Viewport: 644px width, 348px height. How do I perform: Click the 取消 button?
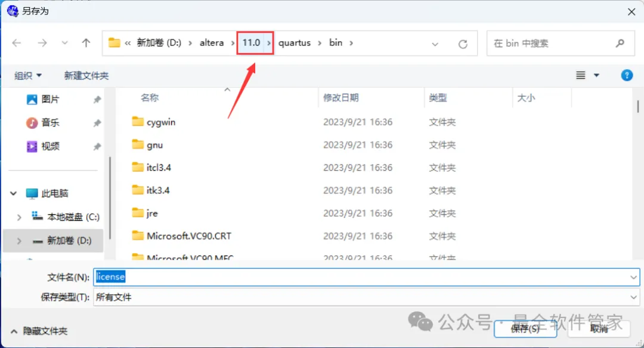(599, 329)
